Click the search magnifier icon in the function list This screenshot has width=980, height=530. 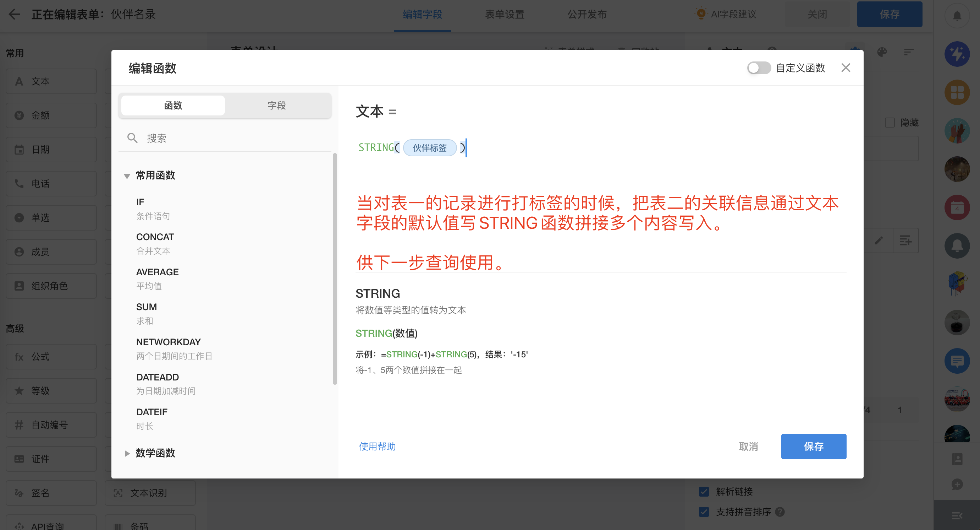point(132,138)
